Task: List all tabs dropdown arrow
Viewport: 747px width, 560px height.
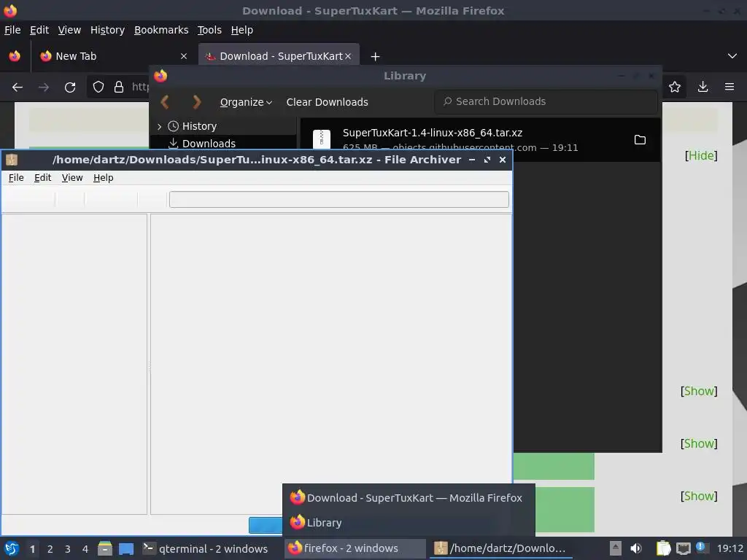Action: point(732,56)
